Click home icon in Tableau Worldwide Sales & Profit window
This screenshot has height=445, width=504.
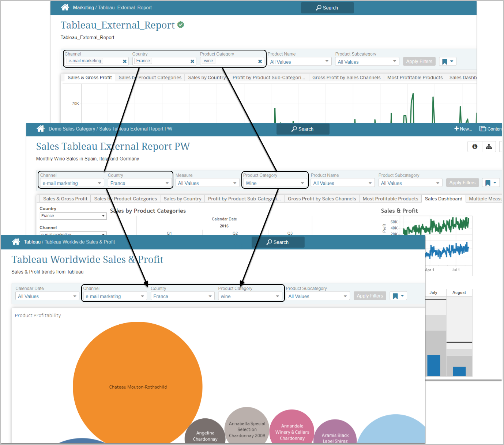click(16, 242)
